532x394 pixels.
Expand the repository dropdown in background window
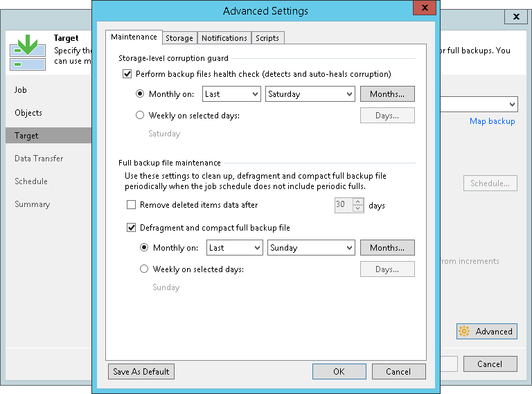tap(512, 105)
